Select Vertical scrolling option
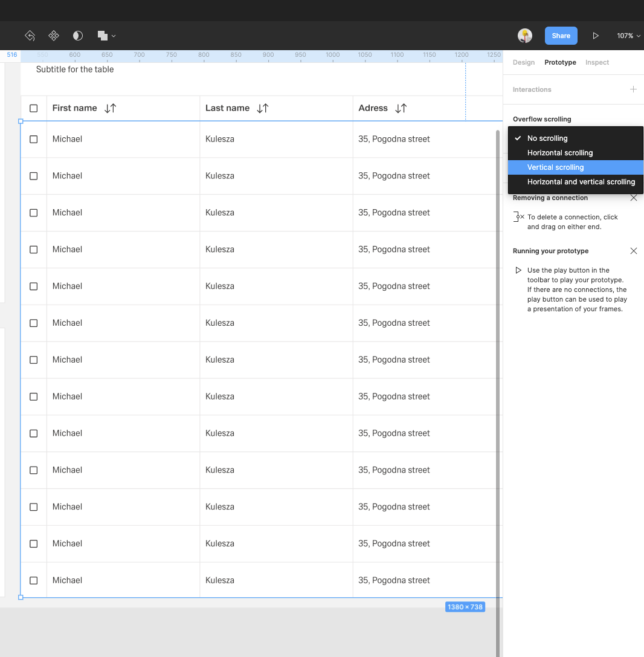Image resolution: width=644 pixels, height=657 pixels. click(x=555, y=167)
